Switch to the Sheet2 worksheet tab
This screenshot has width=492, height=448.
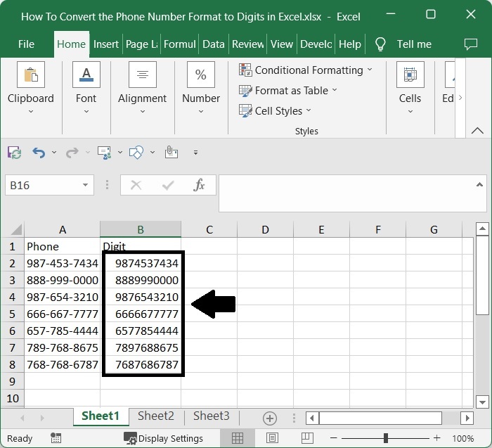[x=155, y=416]
